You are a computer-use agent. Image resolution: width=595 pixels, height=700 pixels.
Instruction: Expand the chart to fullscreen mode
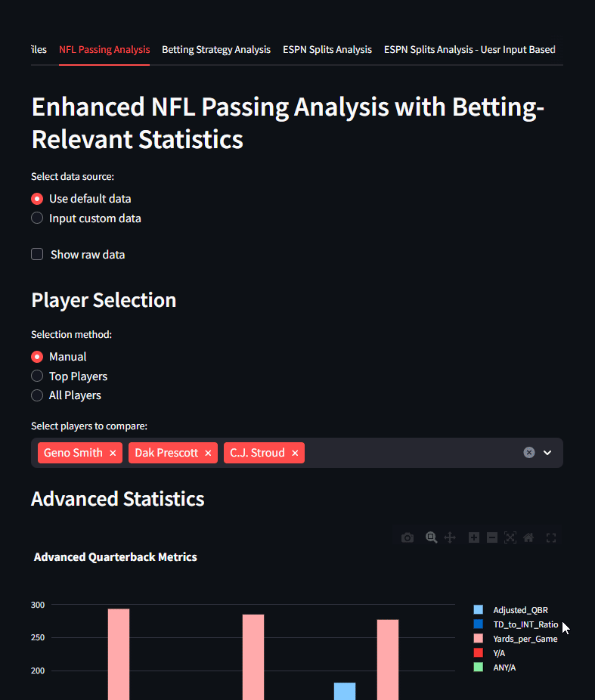(550, 537)
